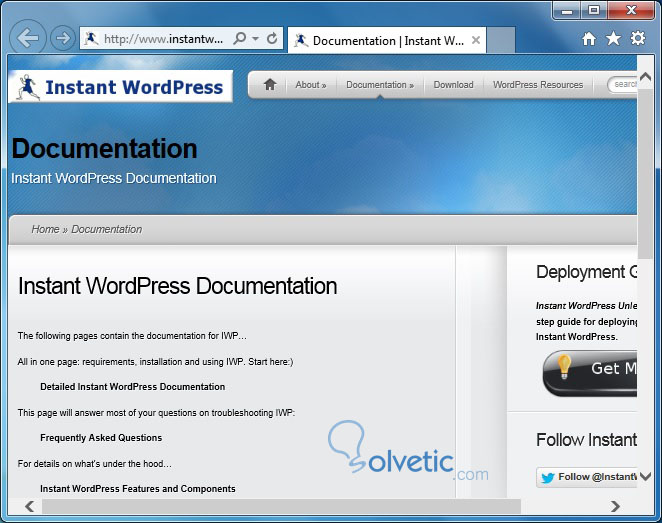Click the search magnifier in address bar

239,38
